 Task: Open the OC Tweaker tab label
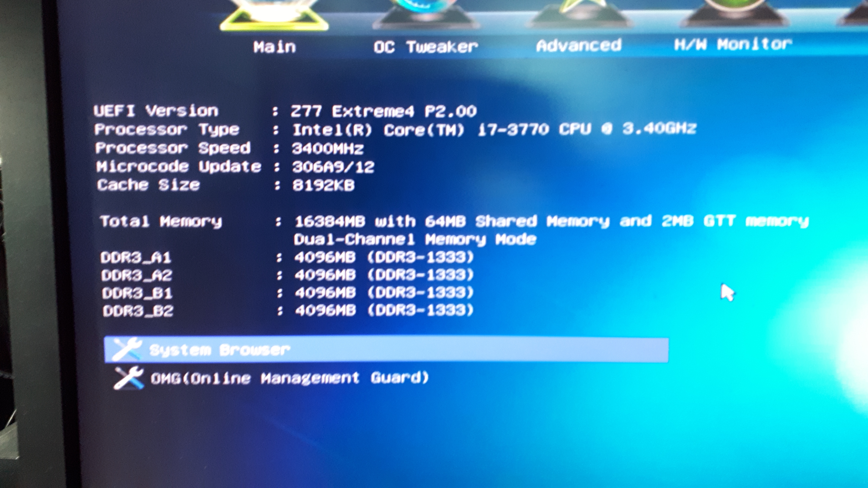(x=425, y=47)
